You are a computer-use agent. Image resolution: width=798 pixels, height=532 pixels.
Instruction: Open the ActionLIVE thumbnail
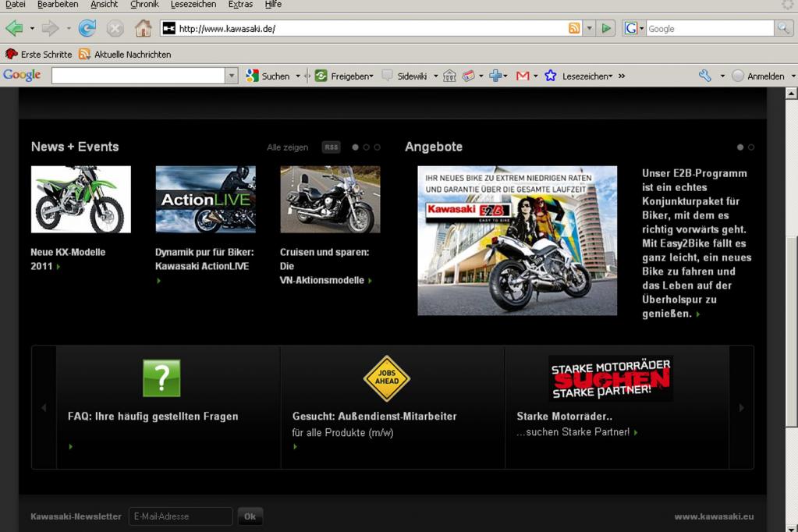tap(206, 199)
